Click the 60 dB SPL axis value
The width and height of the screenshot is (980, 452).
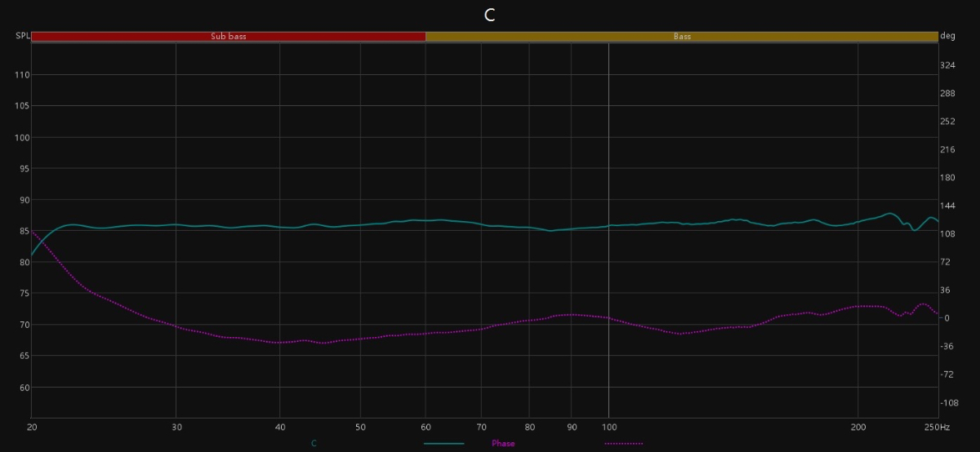(x=24, y=388)
